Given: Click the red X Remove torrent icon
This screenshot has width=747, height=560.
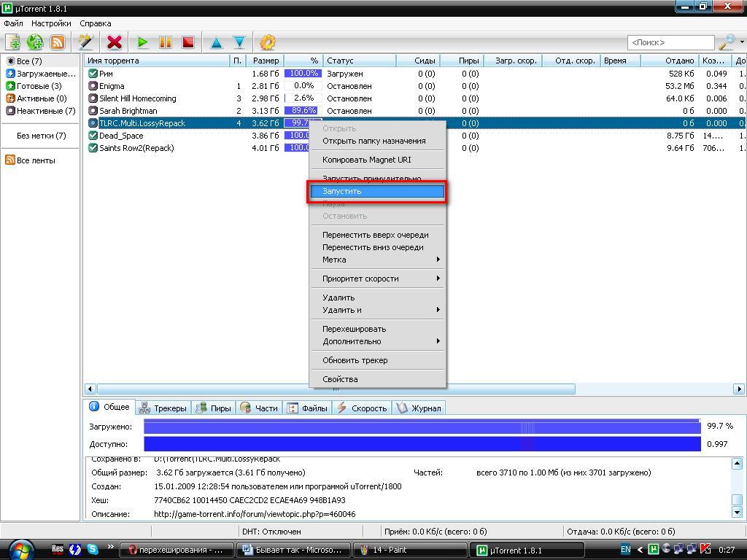Looking at the screenshot, I should point(115,42).
